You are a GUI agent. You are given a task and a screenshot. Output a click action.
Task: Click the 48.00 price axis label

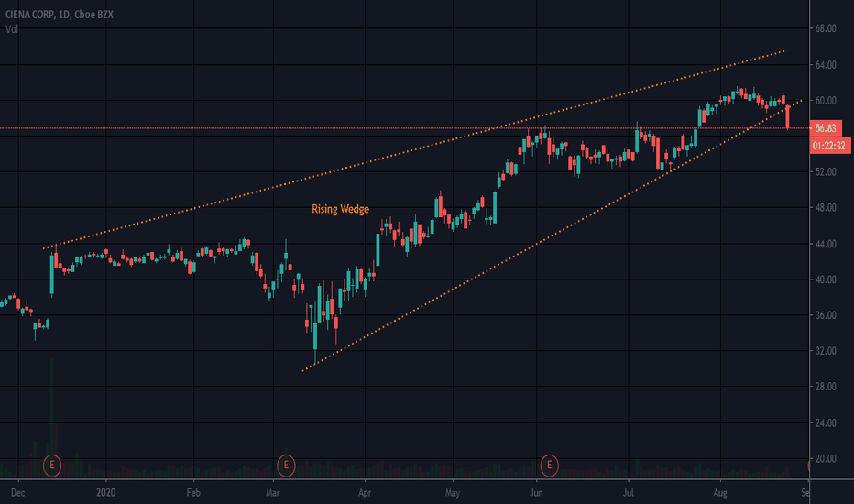click(826, 208)
